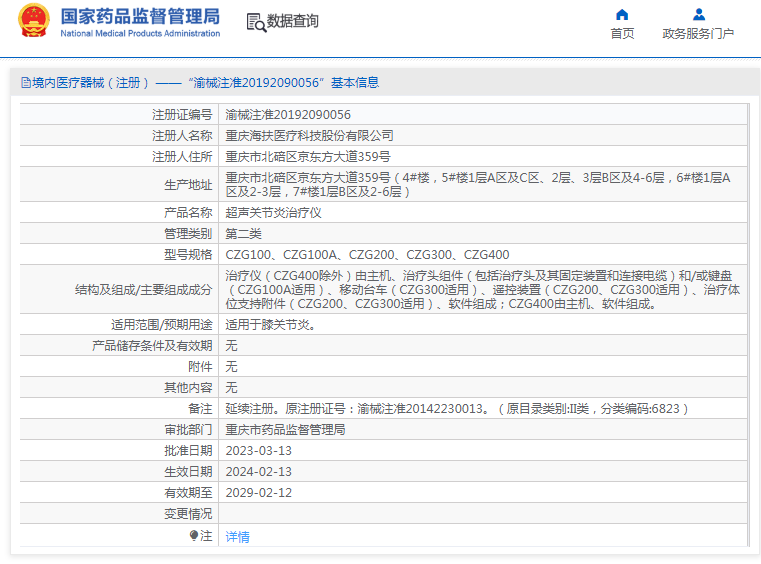This screenshot has height=564, width=761.
Task: Click the National Medical Products Administration subtitle
Action: click(x=140, y=34)
